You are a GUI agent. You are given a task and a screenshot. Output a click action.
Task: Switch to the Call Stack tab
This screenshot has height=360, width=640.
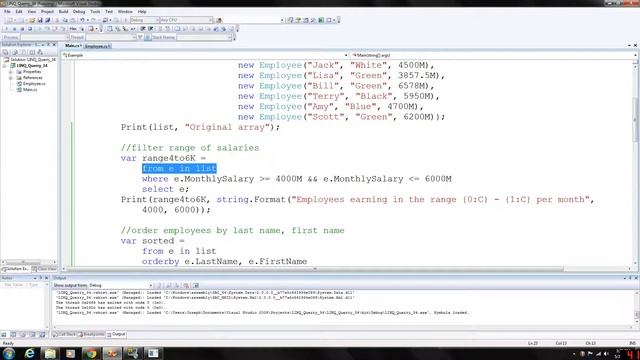click(x=64, y=334)
